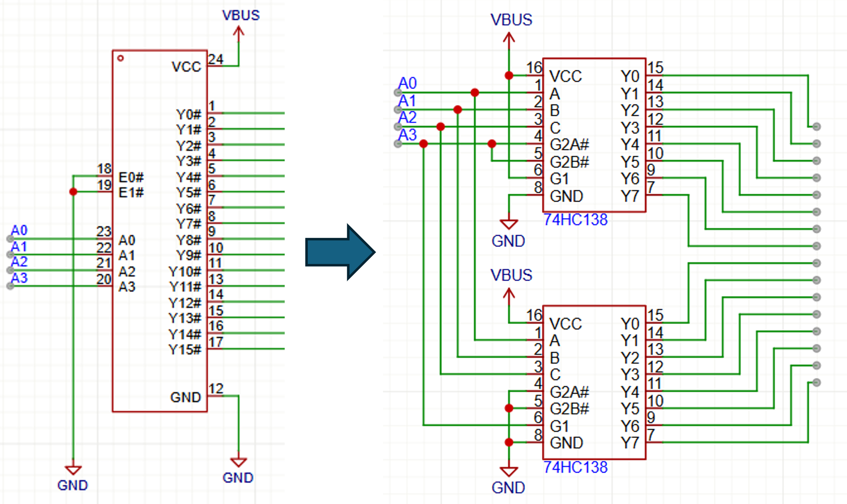This screenshot has height=504, width=847.
Task: Click GND symbol below left chip pin 12
Action: 238,462
